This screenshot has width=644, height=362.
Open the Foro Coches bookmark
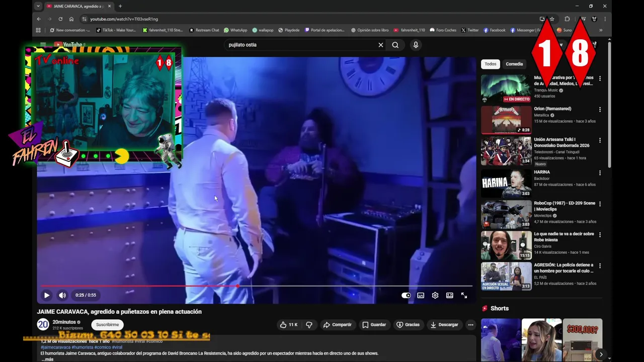click(x=443, y=30)
